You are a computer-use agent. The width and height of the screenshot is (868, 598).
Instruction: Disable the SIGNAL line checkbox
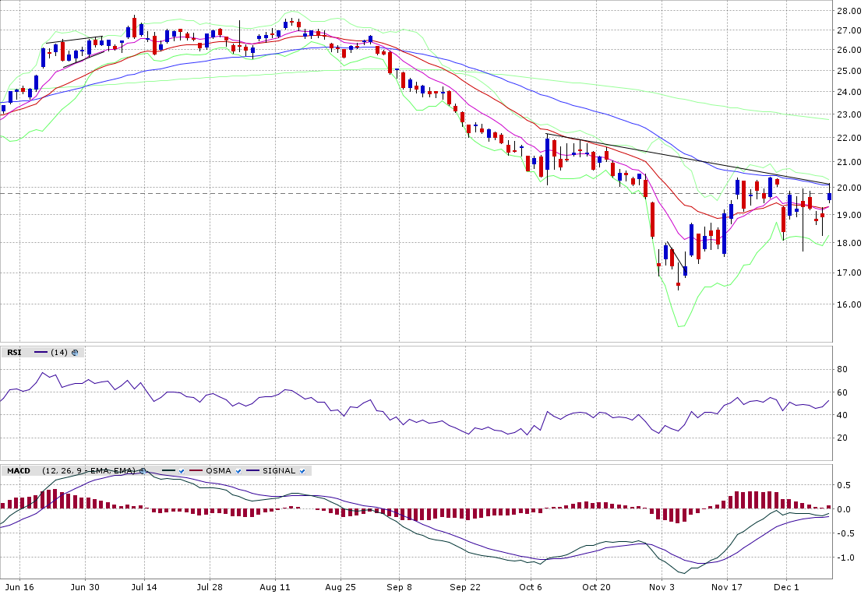pyautogui.click(x=302, y=471)
